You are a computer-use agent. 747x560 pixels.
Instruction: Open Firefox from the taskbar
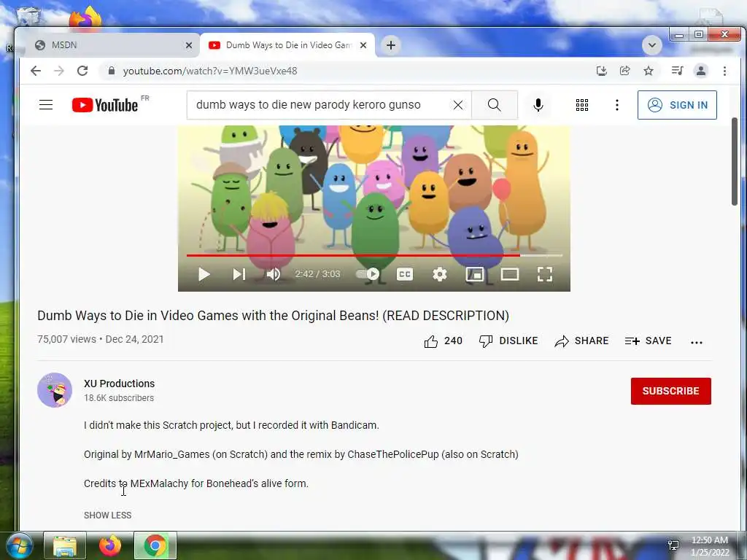pyautogui.click(x=110, y=545)
